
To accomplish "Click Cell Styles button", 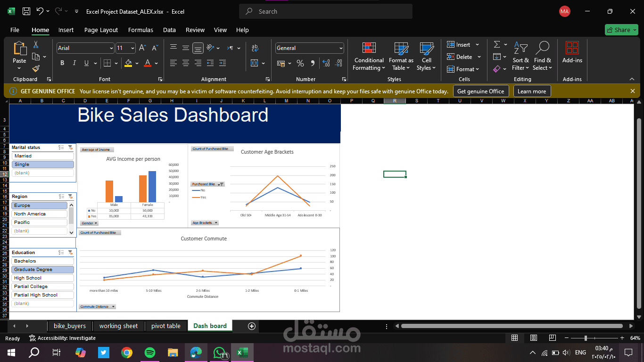I will (x=426, y=57).
